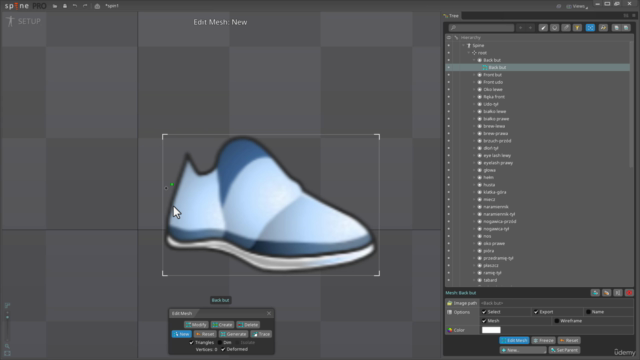Select Delete in the Edit Mesh dialog
640x360 pixels.
coord(248,325)
